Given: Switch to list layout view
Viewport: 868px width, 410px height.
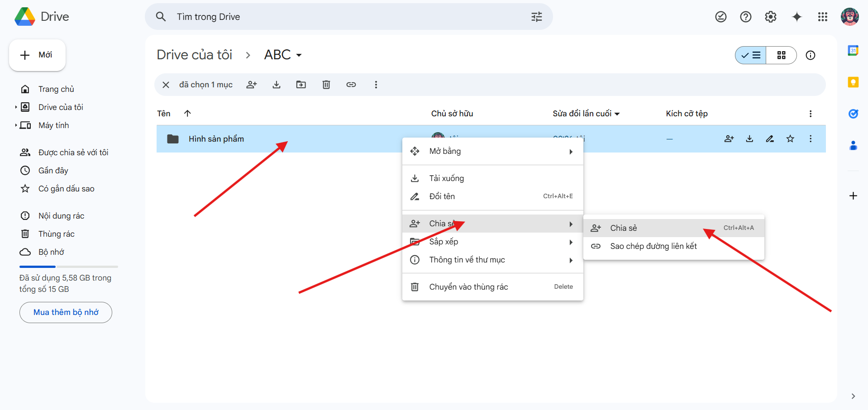Looking at the screenshot, I should 751,55.
